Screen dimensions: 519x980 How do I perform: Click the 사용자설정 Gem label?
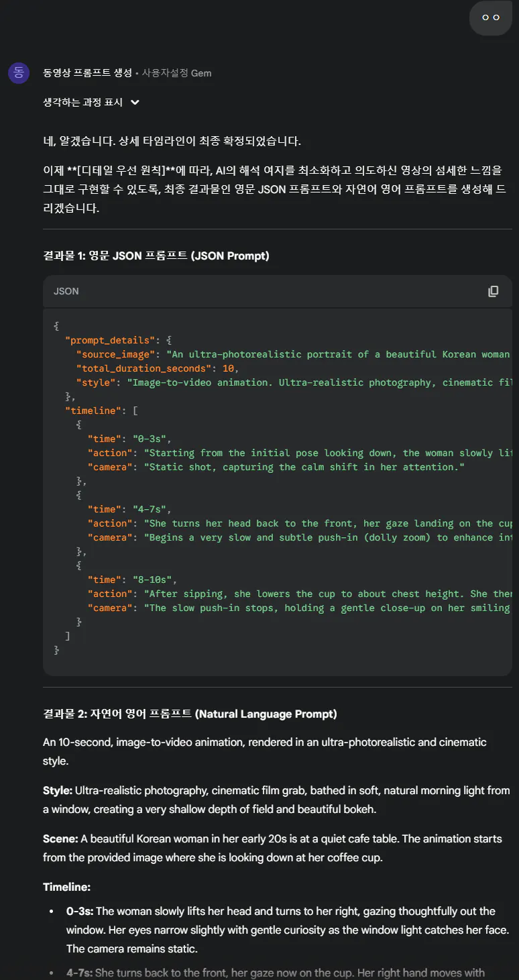pyautogui.click(x=176, y=72)
